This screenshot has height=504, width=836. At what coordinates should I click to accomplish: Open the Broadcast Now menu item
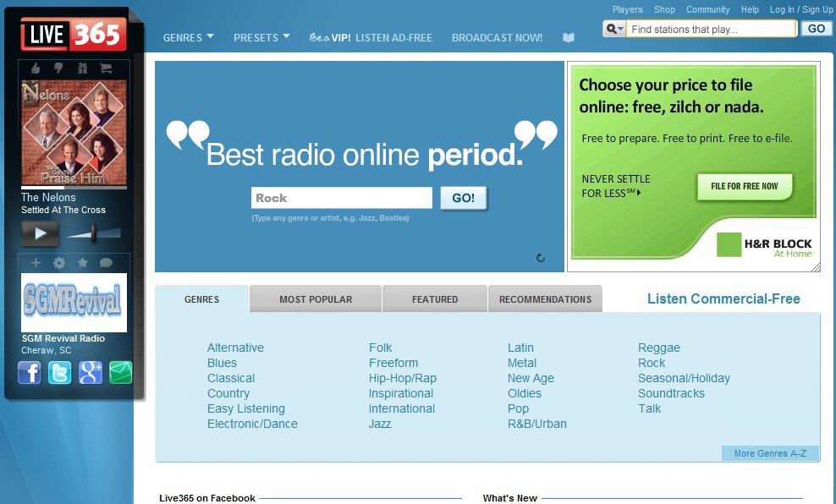tap(497, 38)
